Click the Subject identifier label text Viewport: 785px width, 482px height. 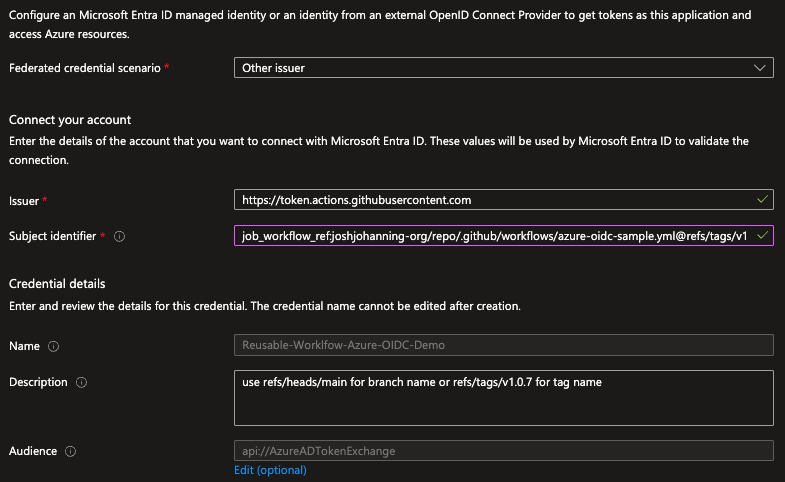point(51,236)
